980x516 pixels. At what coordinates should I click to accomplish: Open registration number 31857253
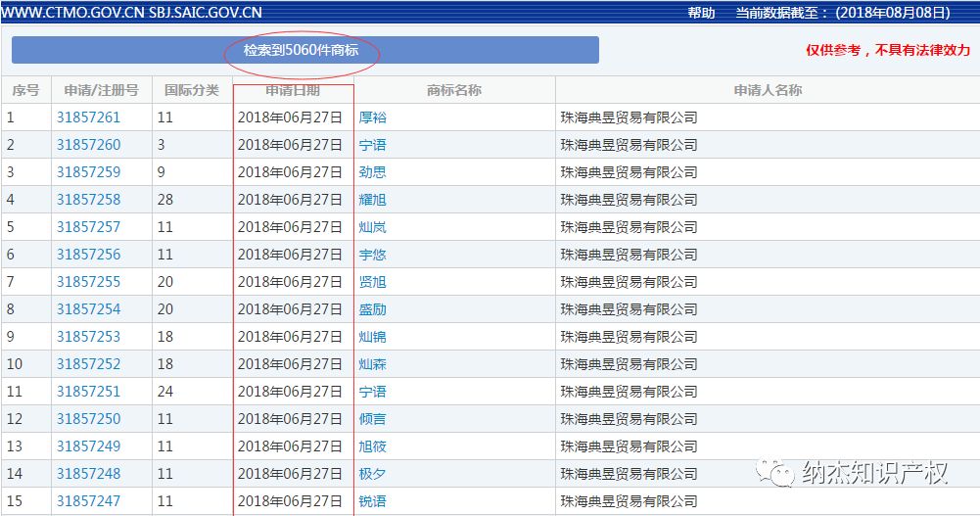[x=88, y=337]
